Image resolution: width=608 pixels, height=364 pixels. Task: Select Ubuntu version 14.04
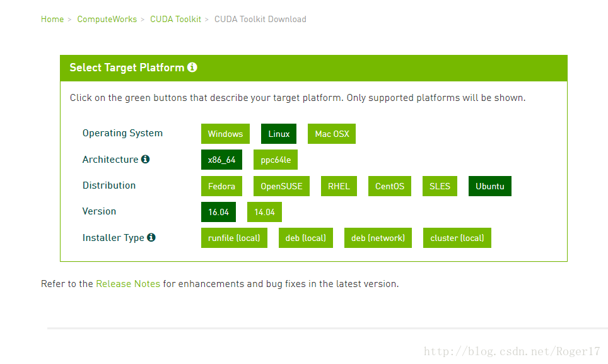pyautogui.click(x=264, y=212)
